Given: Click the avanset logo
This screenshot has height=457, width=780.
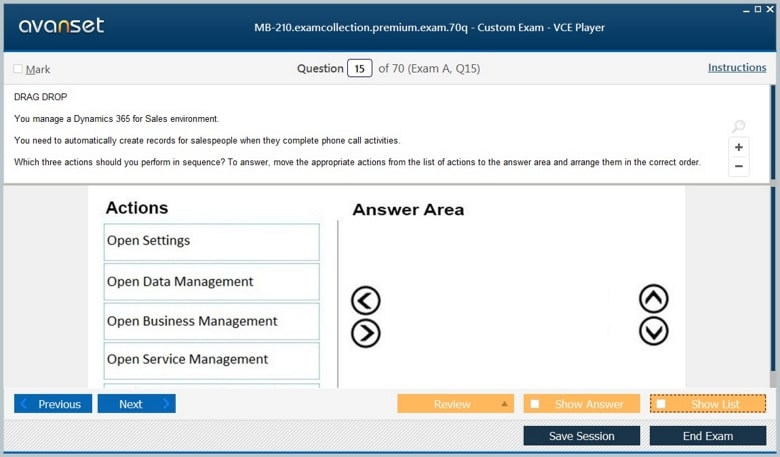Looking at the screenshot, I should 61,26.
